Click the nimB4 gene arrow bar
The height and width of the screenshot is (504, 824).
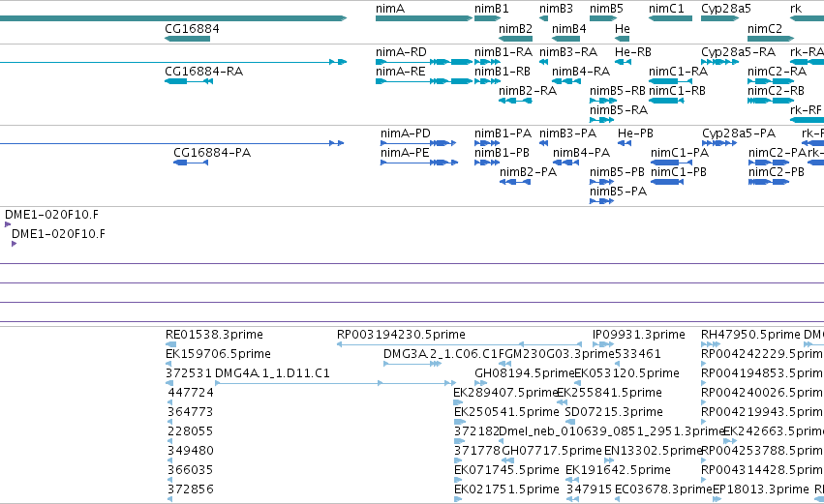click(568, 39)
